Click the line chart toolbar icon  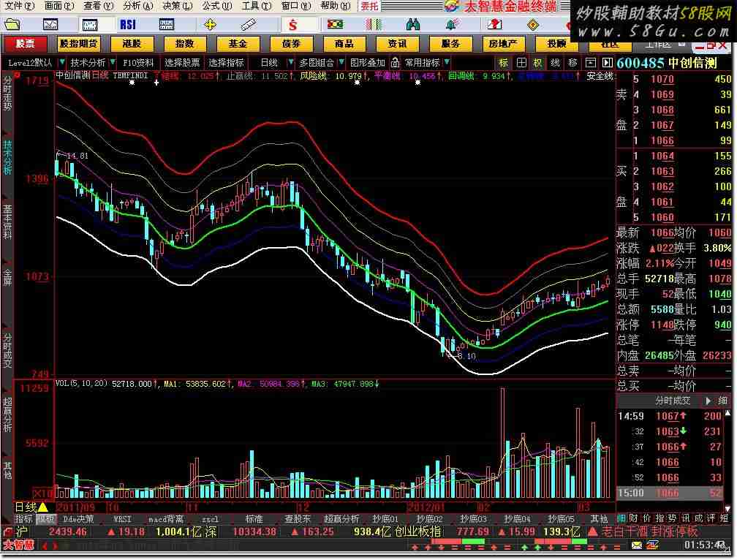(50, 24)
